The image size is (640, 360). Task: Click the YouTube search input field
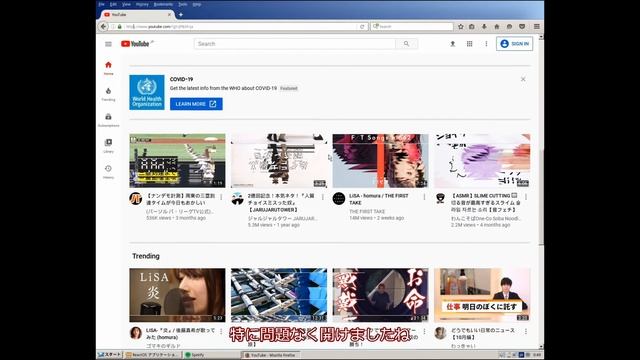coord(295,44)
